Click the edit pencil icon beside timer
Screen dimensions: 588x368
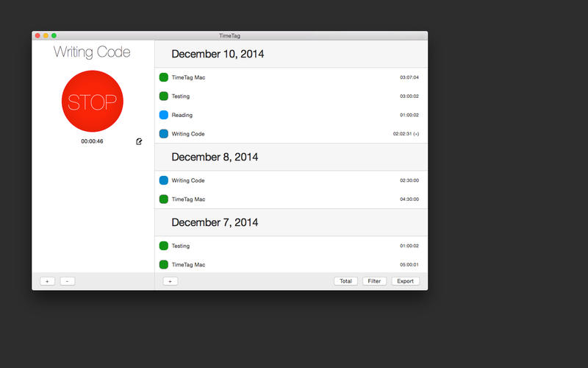pos(139,141)
